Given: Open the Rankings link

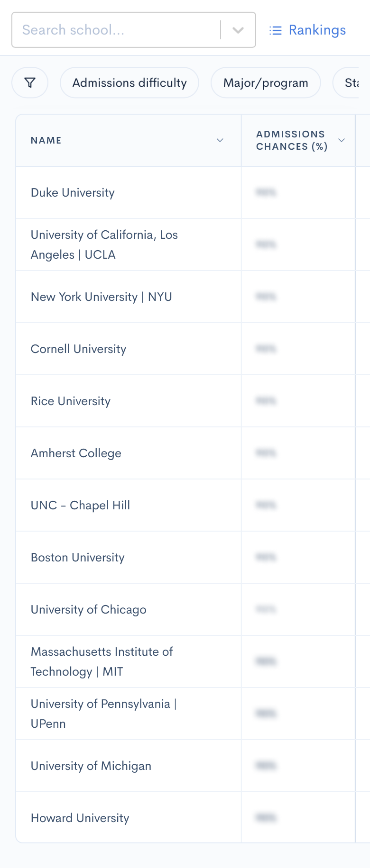Looking at the screenshot, I should (317, 30).
